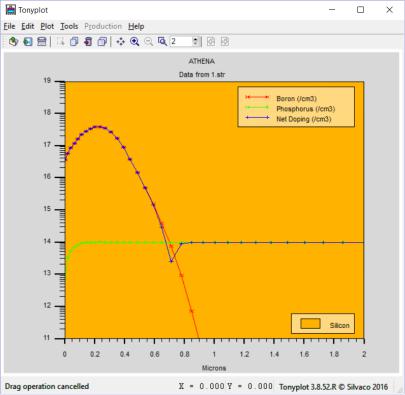Close the Tonyplot window
The image size is (405, 395).
pyautogui.click(x=389, y=10)
